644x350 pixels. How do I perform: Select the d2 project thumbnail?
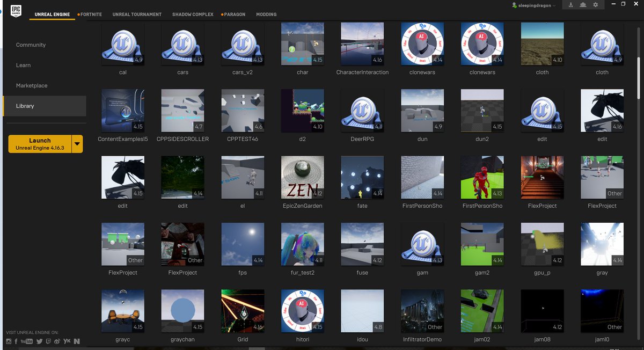(x=303, y=111)
